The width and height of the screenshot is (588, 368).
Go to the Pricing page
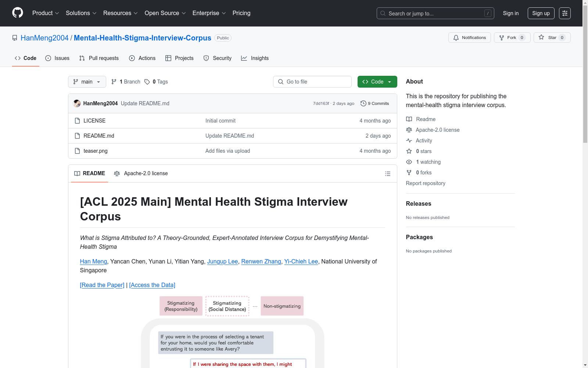tap(241, 13)
